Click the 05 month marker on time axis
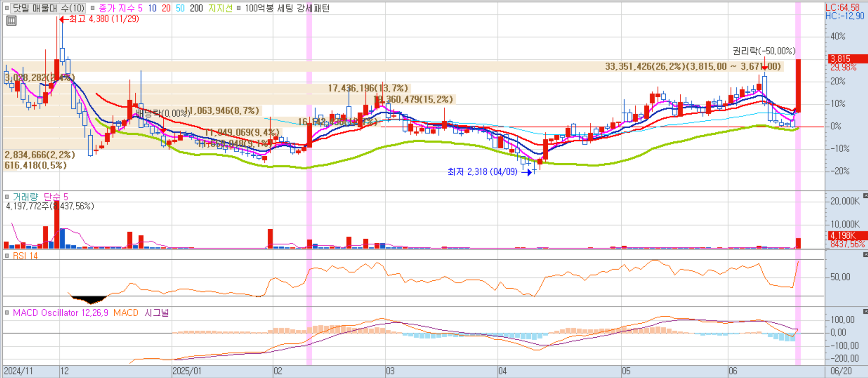The height and width of the screenshot is (378, 868). click(x=626, y=371)
